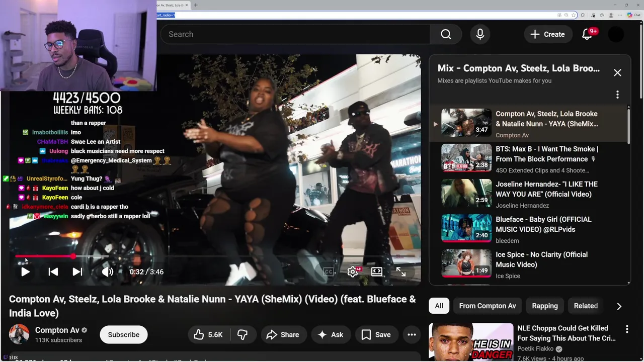Open browser profile icon

tap(611, 15)
